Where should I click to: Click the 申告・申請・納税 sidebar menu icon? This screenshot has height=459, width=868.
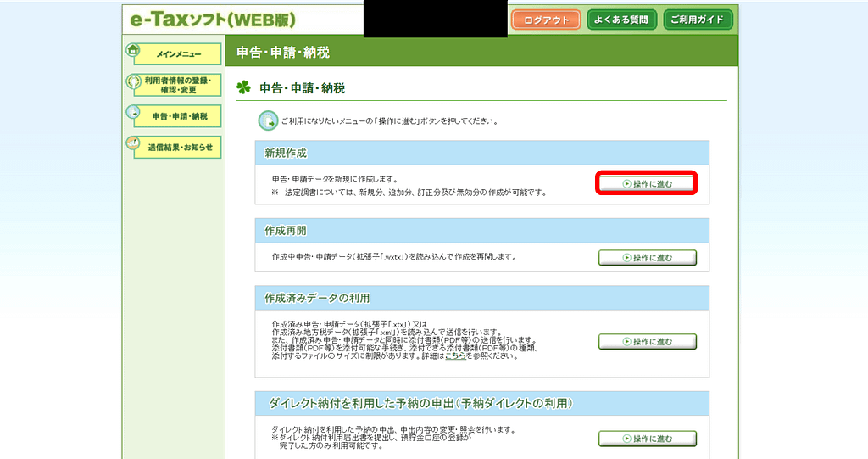click(x=133, y=114)
